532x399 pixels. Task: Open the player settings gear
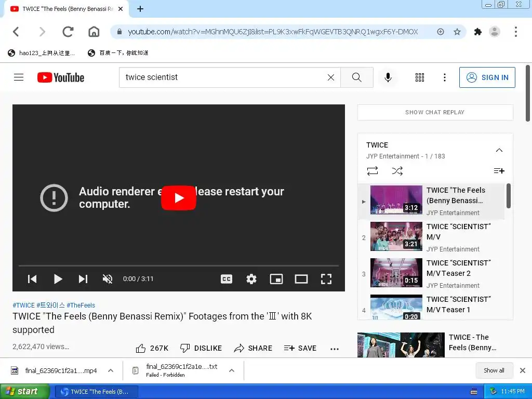[x=251, y=279]
